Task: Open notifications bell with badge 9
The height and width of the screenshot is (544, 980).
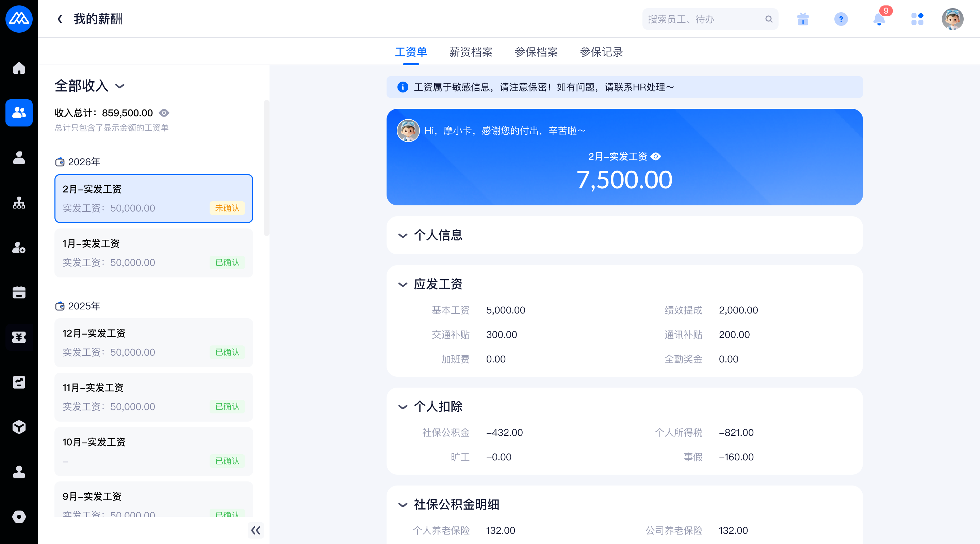Action: pos(879,19)
